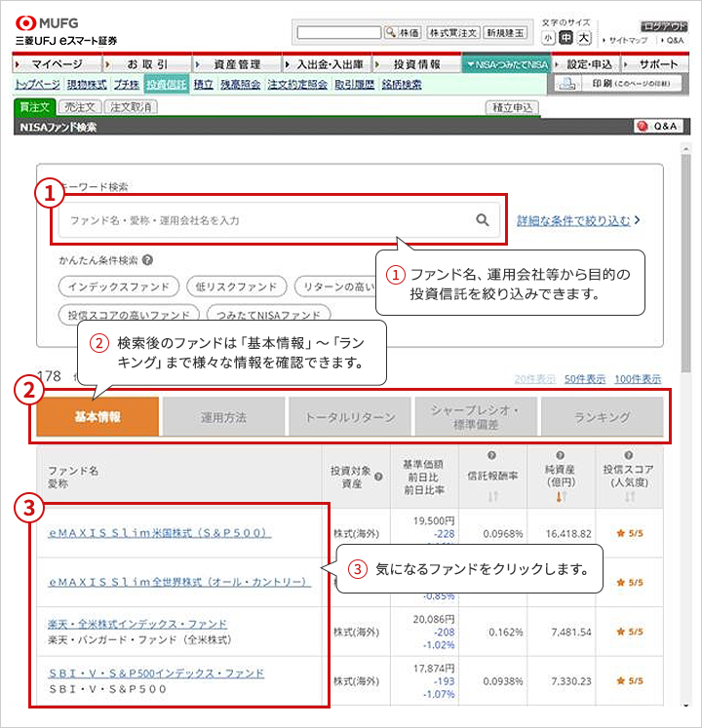Click the 積立申込 button
This screenshot has height=728, width=702.
coord(513,107)
